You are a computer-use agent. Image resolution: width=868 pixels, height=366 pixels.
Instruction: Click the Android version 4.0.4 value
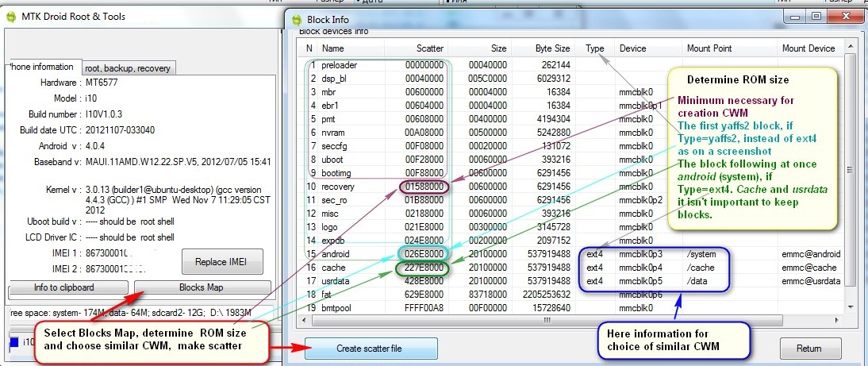tap(96, 146)
